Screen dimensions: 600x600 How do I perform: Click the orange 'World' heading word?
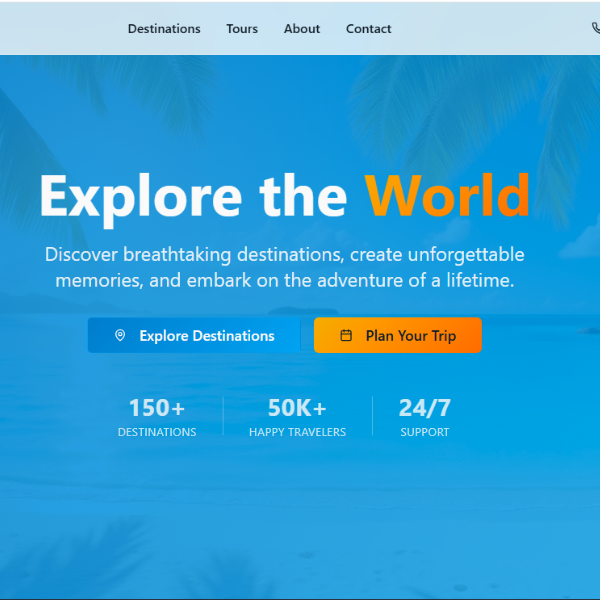tap(447, 196)
